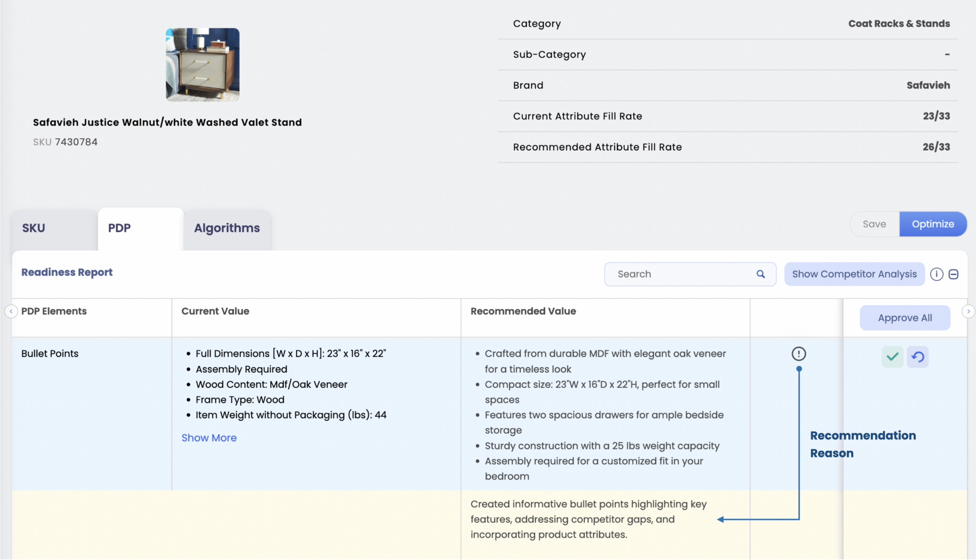Select the Bullet Points row label
The width and height of the screenshot is (976, 560).
pyautogui.click(x=50, y=354)
